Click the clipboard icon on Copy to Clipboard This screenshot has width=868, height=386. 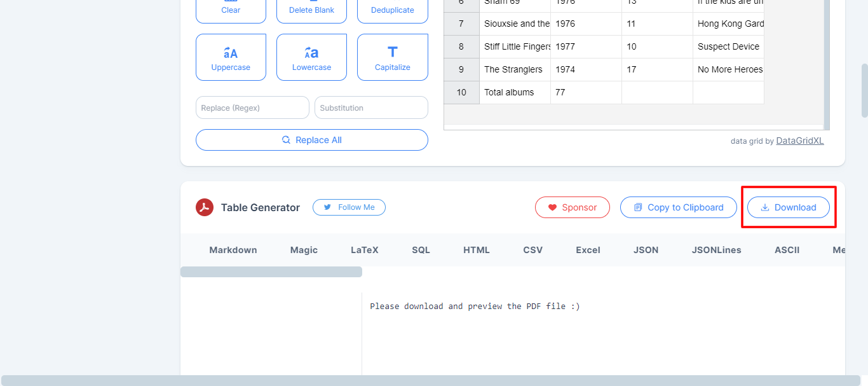pyautogui.click(x=638, y=207)
